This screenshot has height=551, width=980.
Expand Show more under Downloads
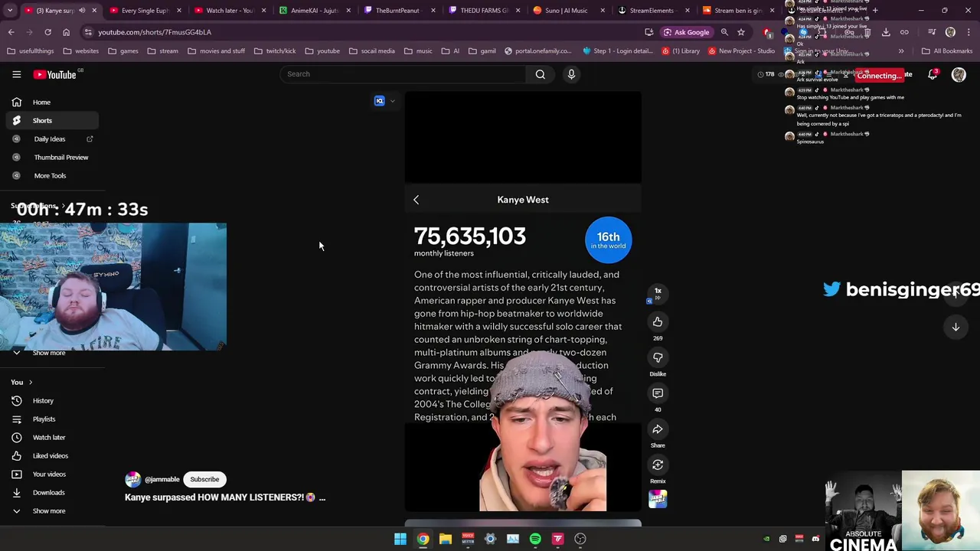click(49, 510)
